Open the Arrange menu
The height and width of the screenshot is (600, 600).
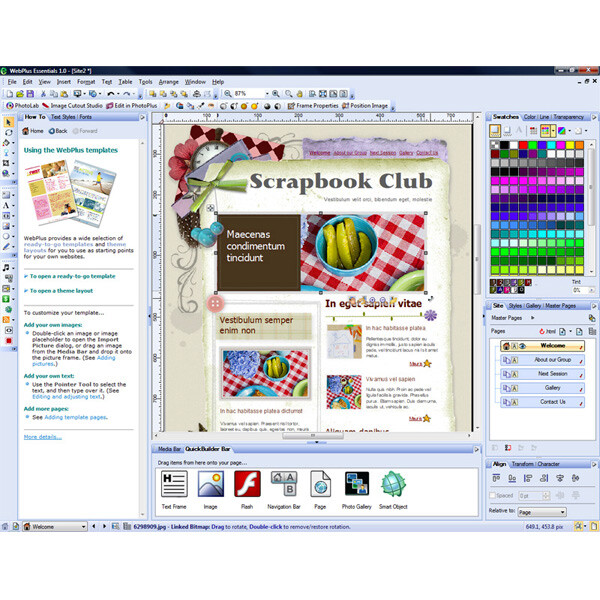(168, 82)
